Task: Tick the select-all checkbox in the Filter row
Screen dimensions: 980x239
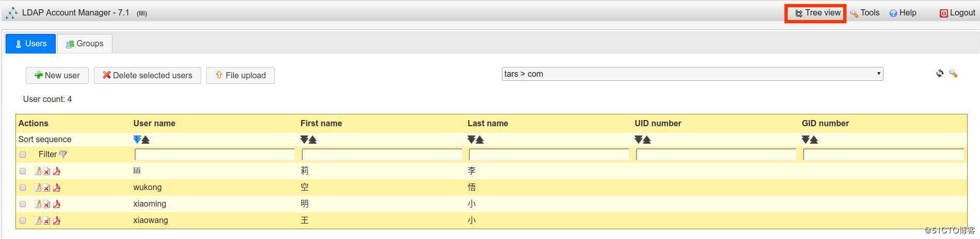Action: click(x=23, y=155)
